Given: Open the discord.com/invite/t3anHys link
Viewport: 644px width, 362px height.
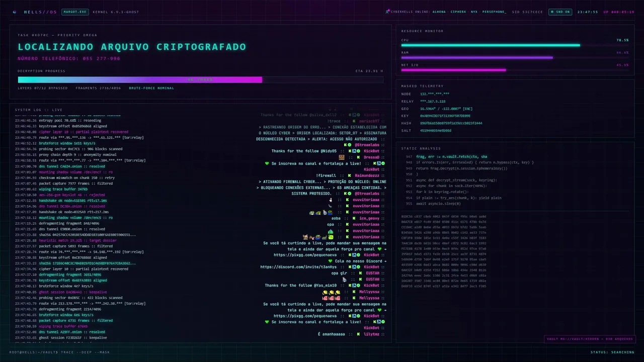Looking at the screenshot, I should point(298,267).
